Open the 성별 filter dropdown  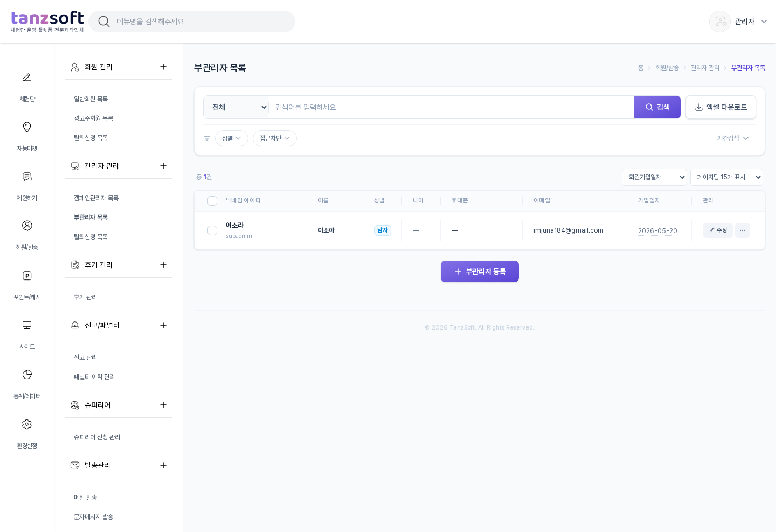pyautogui.click(x=232, y=138)
